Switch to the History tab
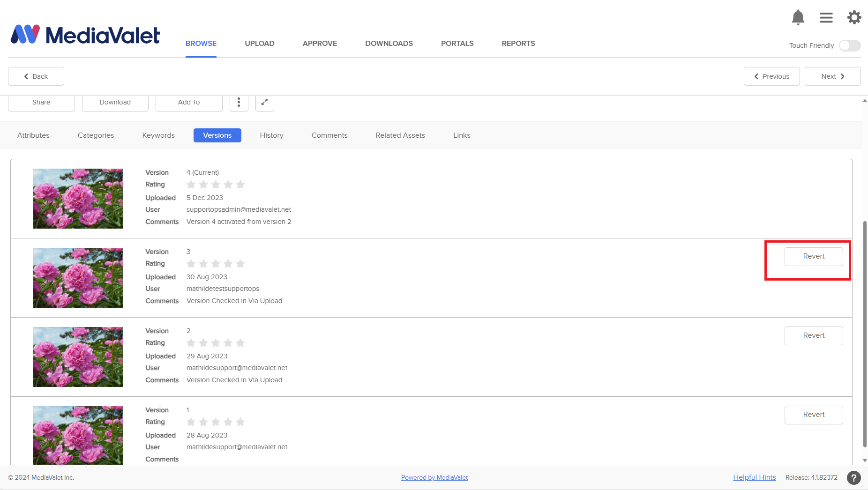The image size is (868, 490). 272,135
